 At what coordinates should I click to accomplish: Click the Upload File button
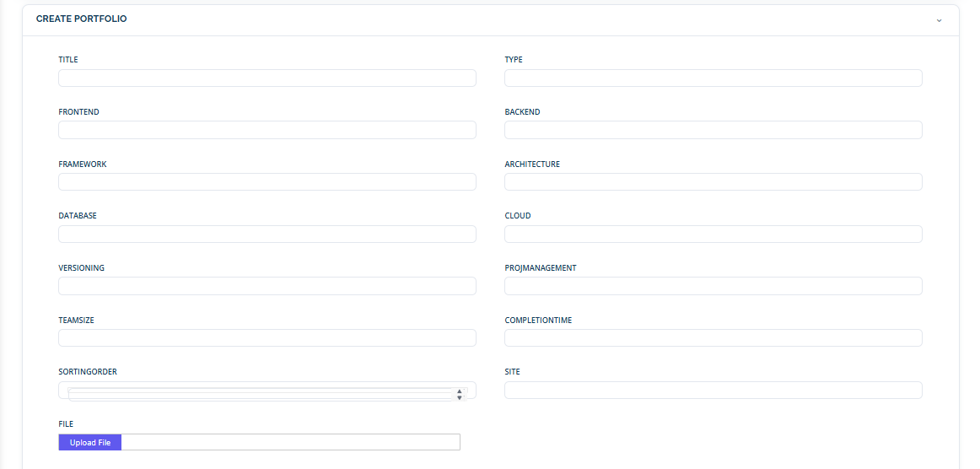[x=90, y=442]
